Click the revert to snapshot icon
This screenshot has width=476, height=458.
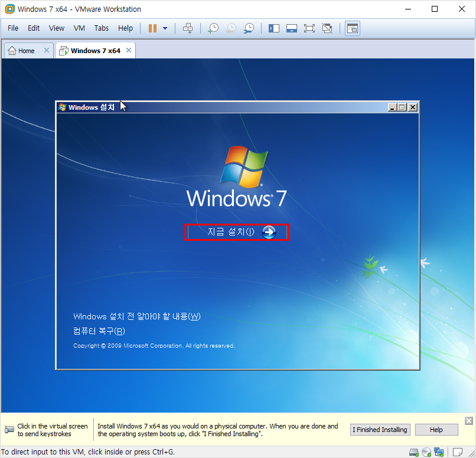(231, 28)
